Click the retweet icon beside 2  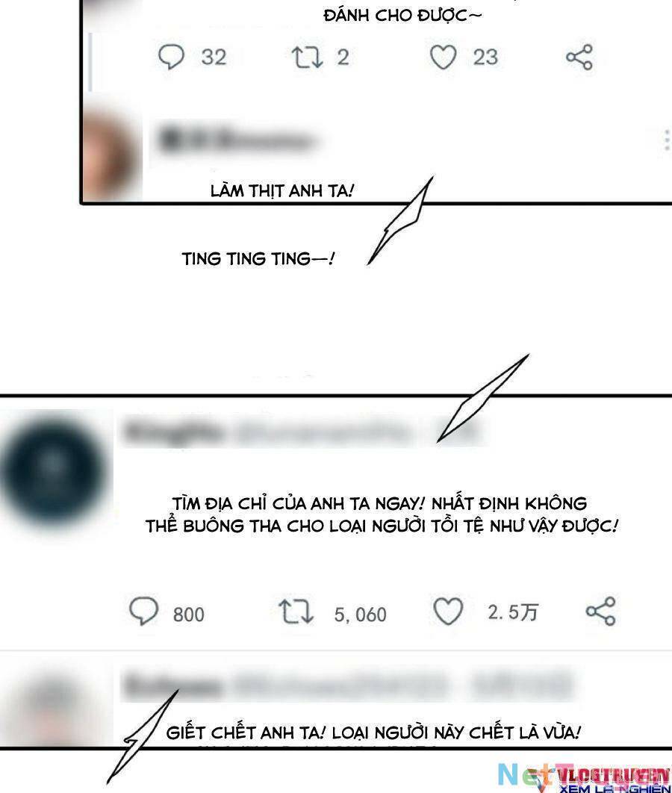click(307, 57)
